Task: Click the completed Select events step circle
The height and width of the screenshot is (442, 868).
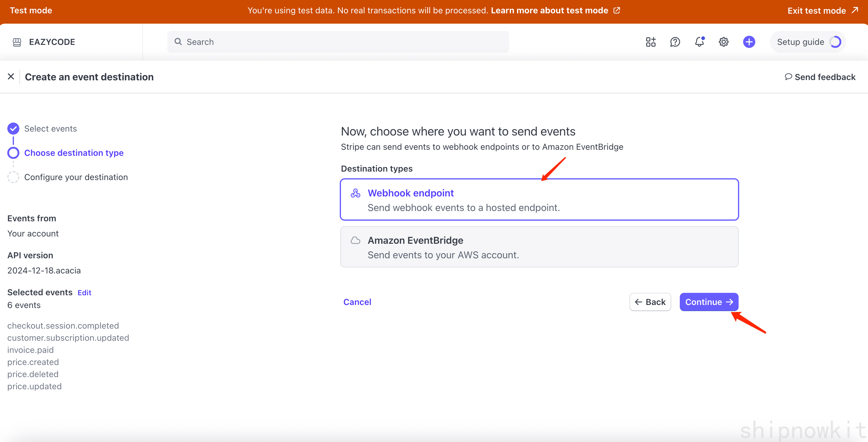Action: pyautogui.click(x=13, y=129)
